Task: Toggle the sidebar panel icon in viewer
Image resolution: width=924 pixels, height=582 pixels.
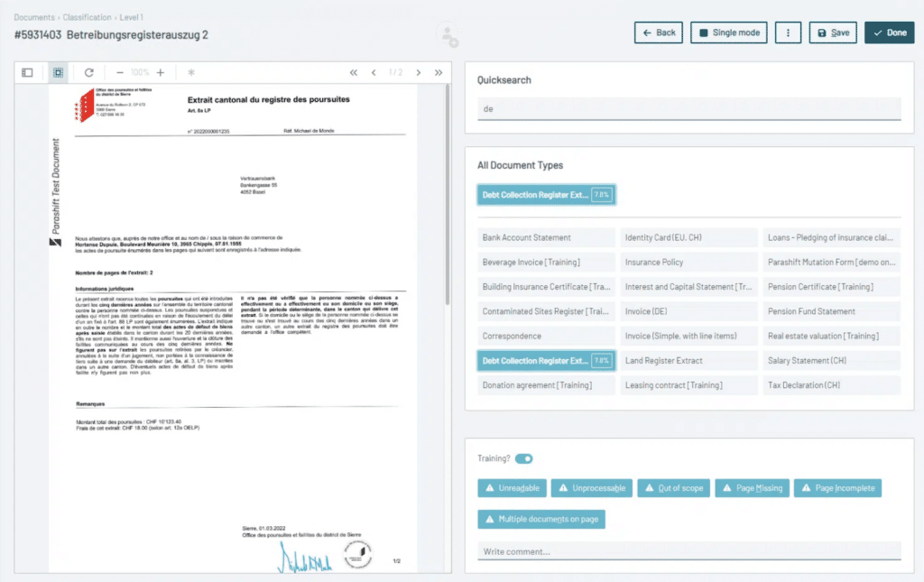Action: click(x=27, y=72)
